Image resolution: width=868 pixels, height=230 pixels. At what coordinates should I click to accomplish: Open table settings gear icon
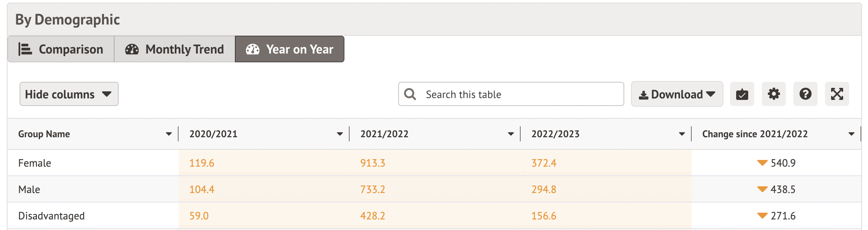point(773,94)
